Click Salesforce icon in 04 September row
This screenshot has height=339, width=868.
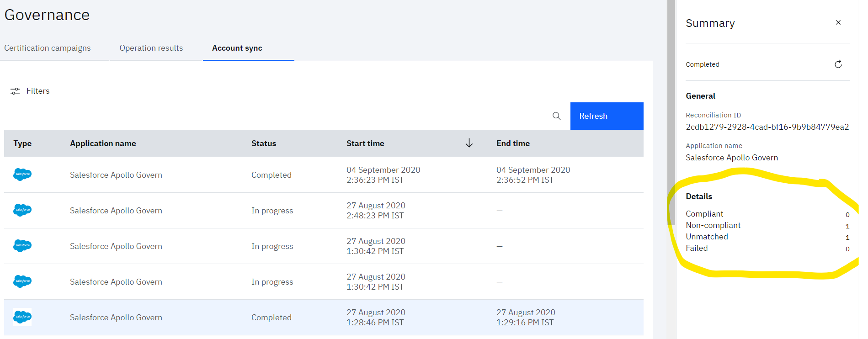[x=22, y=175]
